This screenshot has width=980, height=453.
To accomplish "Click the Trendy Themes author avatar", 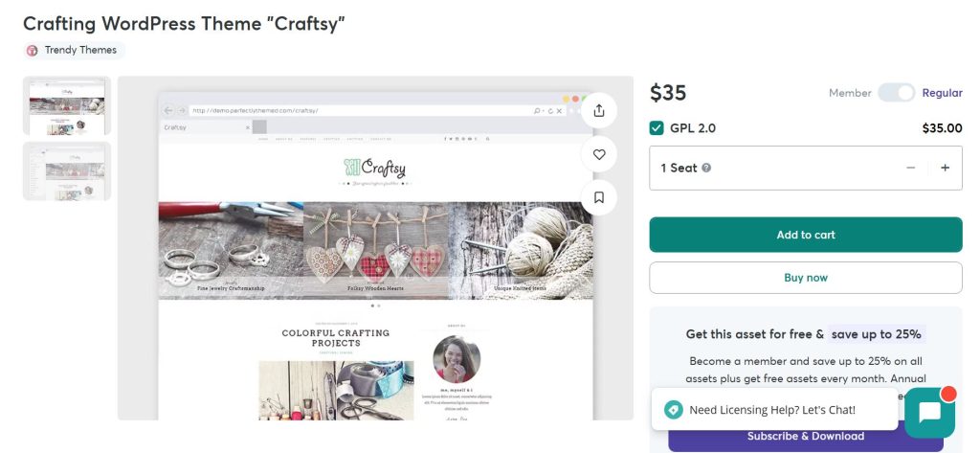I will tap(32, 50).
